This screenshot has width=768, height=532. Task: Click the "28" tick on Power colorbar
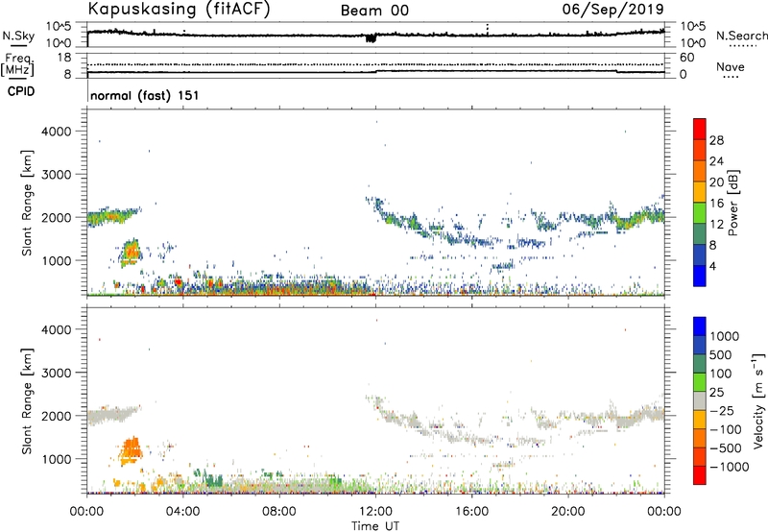tap(716, 140)
